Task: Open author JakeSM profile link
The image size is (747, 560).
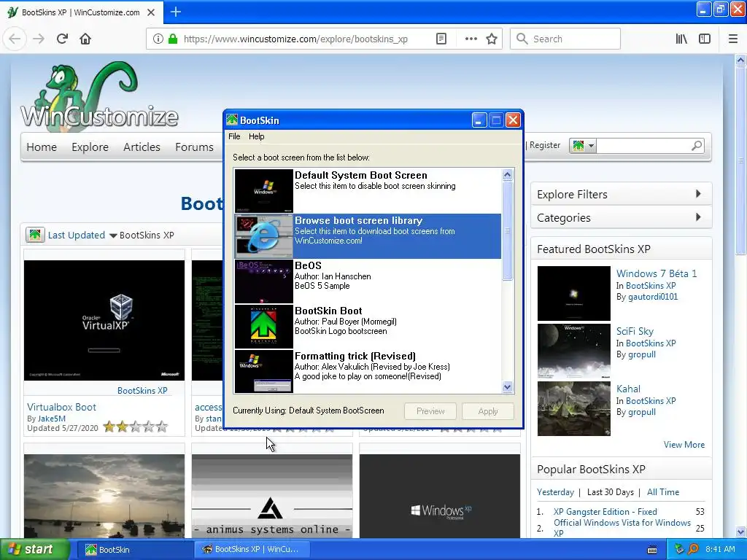Action: [x=52, y=419]
